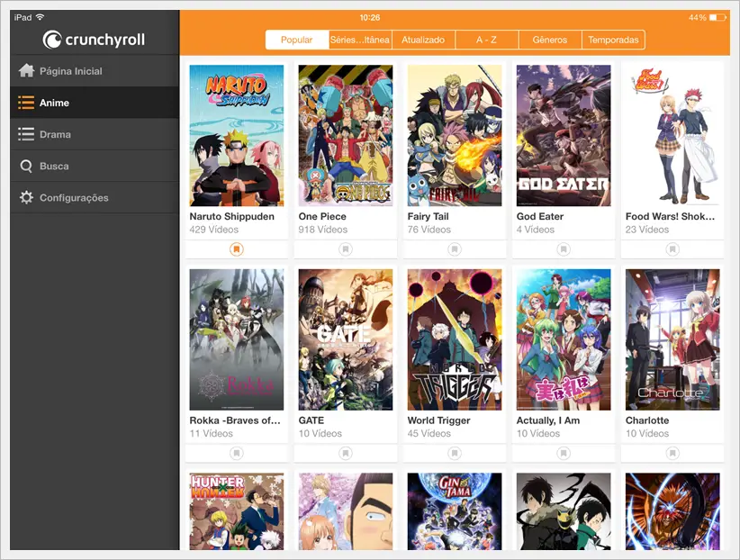The image size is (740, 560).
Task: Click the '45 Vídeos' count
Action: click(429, 433)
